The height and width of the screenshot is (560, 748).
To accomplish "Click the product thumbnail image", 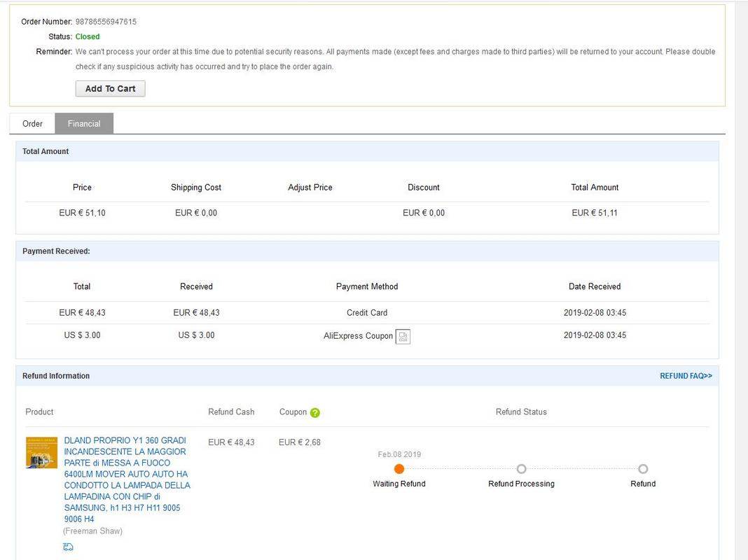I will [x=41, y=453].
